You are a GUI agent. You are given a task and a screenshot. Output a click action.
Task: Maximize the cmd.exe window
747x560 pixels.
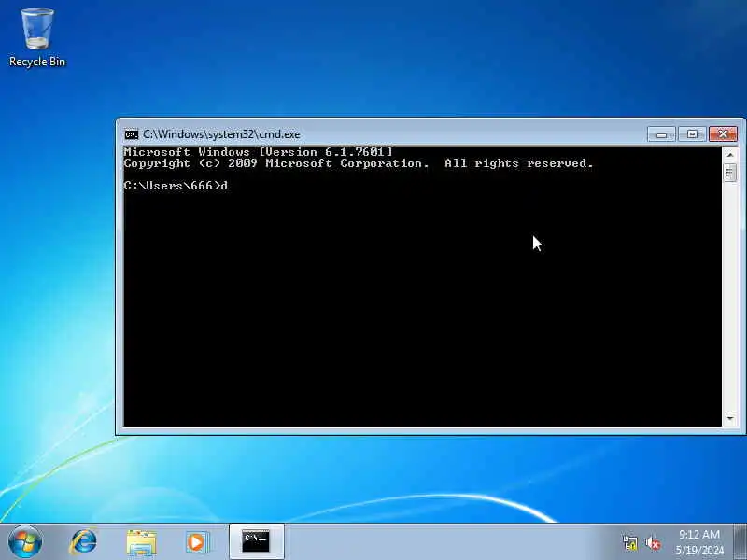pos(692,134)
